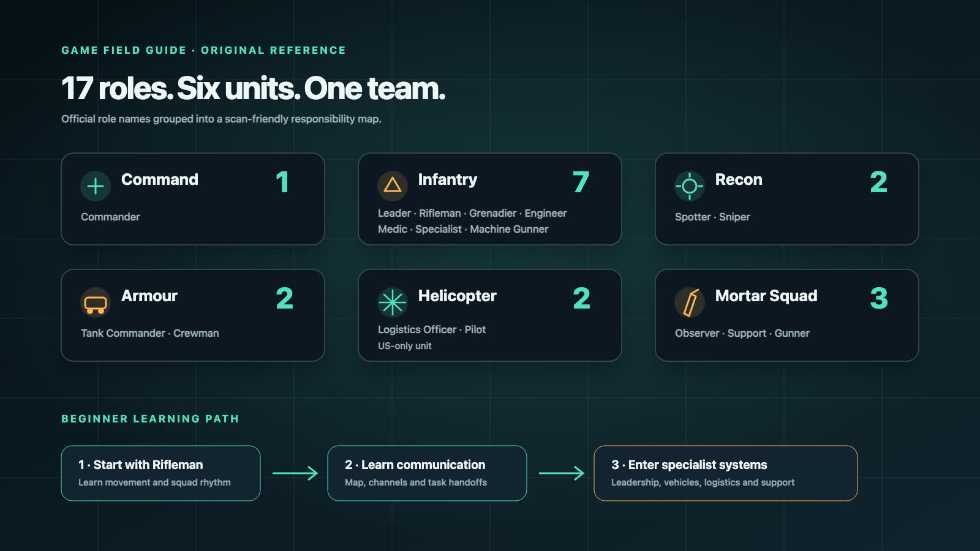Click the Infantry role count 7
Screen dimensions: 980x551
581,182
